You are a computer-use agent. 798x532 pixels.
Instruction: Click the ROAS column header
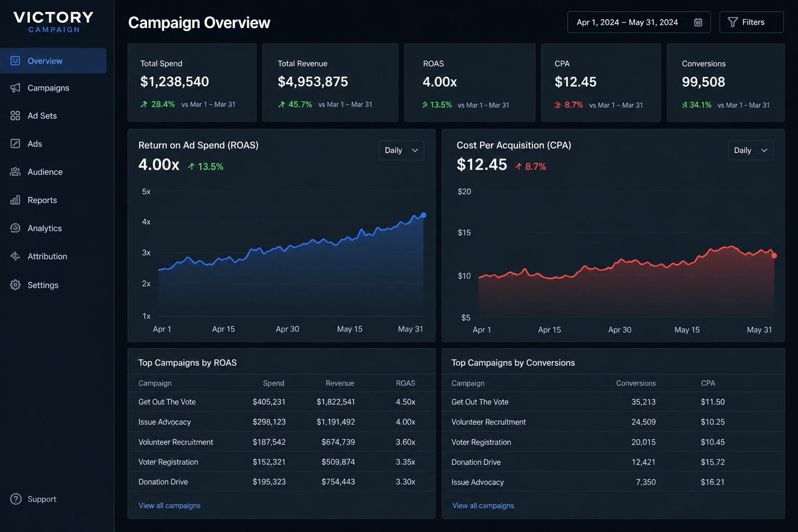pyautogui.click(x=406, y=383)
